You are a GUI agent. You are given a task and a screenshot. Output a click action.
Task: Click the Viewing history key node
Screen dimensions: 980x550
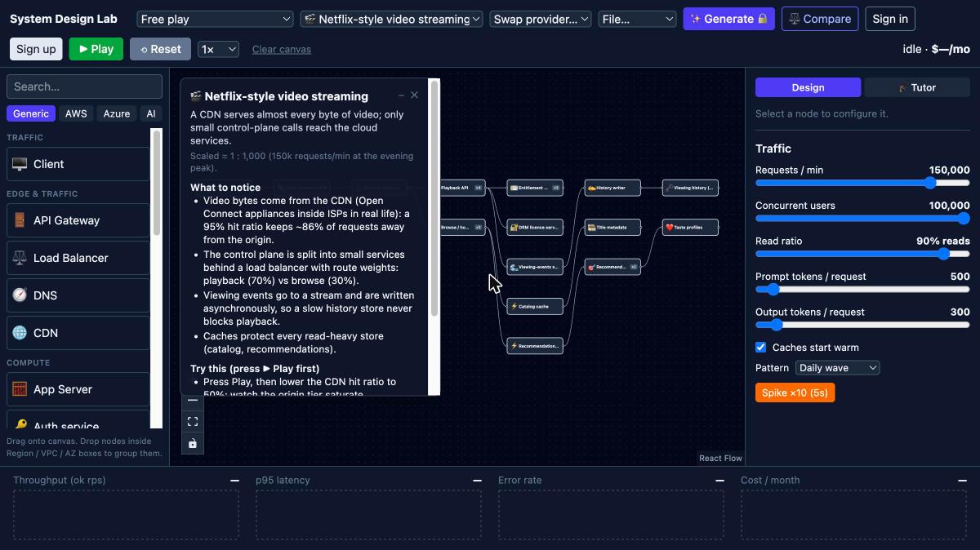point(690,188)
